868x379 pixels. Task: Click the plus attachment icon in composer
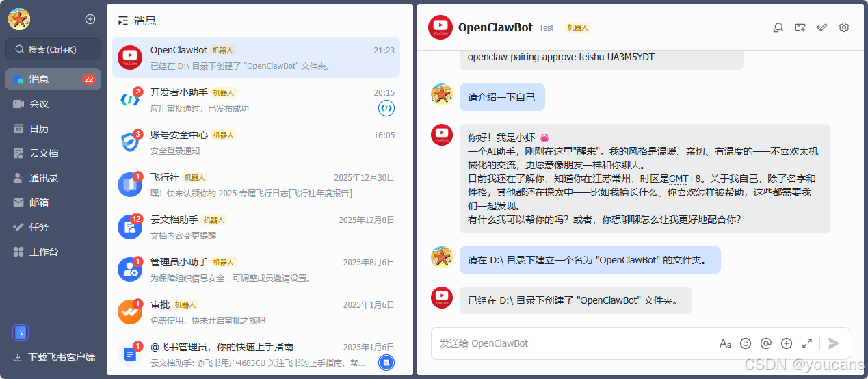[x=787, y=343]
